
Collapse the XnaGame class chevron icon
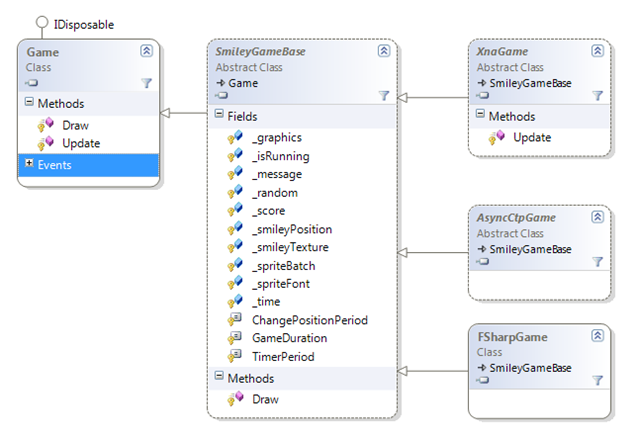(x=598, y=51)
